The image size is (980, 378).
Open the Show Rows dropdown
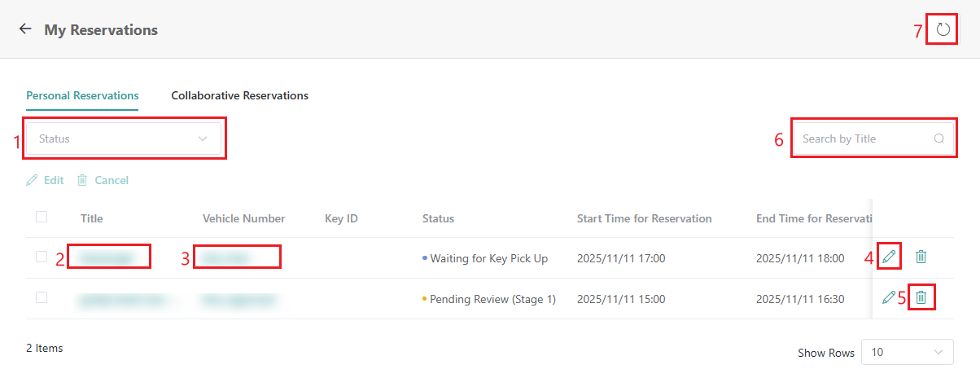[x=907, y=353]
